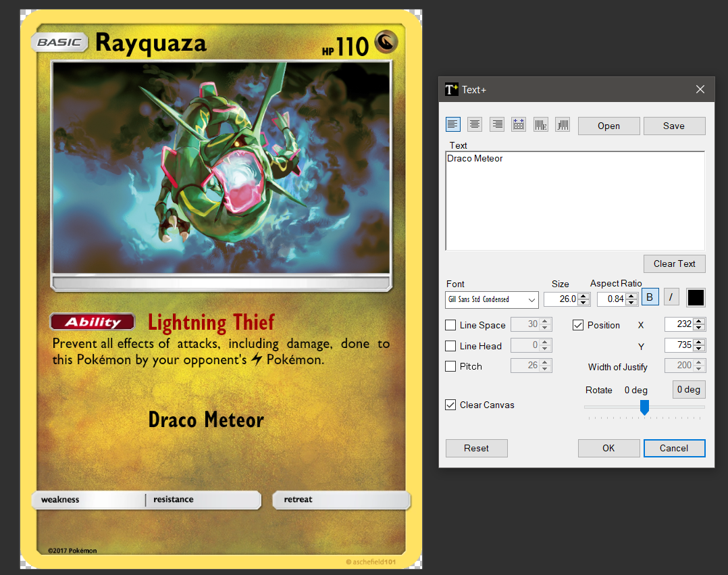Select the last vertical text layout icon
This screenshot has height=575, width=728.
563,124
